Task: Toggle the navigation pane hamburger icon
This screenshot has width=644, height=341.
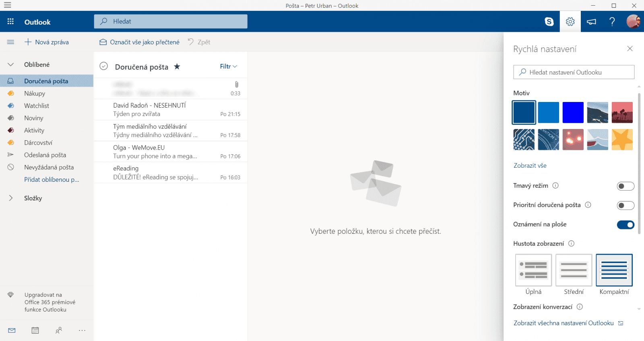Action: [x=10, y=42]
